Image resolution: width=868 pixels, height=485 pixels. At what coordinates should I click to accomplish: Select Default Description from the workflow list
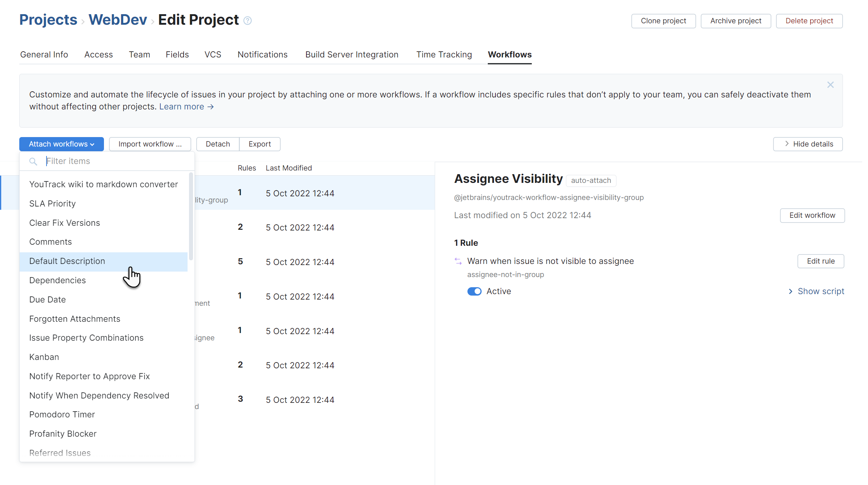(67, 261)
